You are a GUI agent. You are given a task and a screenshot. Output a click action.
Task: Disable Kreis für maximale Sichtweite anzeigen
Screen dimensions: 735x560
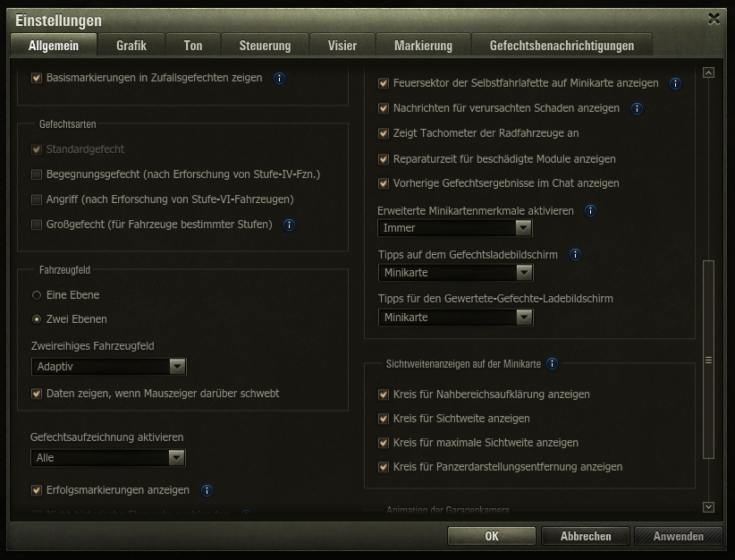pyautogui.click(x=384, y=443)
